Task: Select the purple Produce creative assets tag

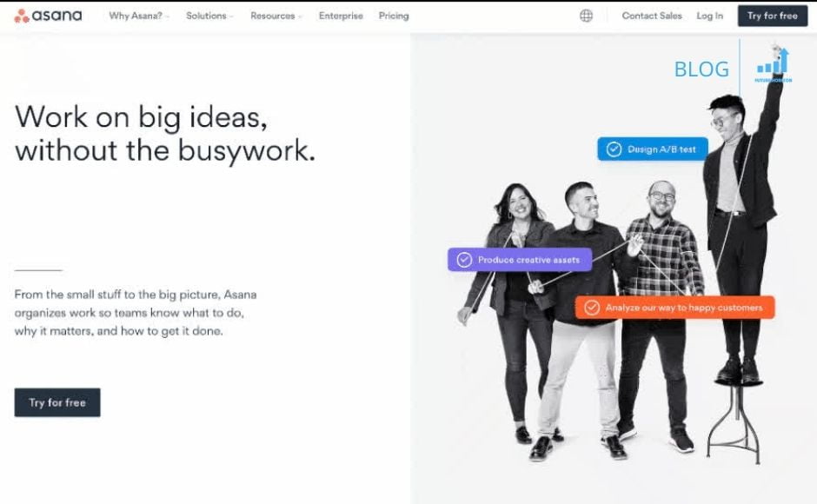Action: 520,260
